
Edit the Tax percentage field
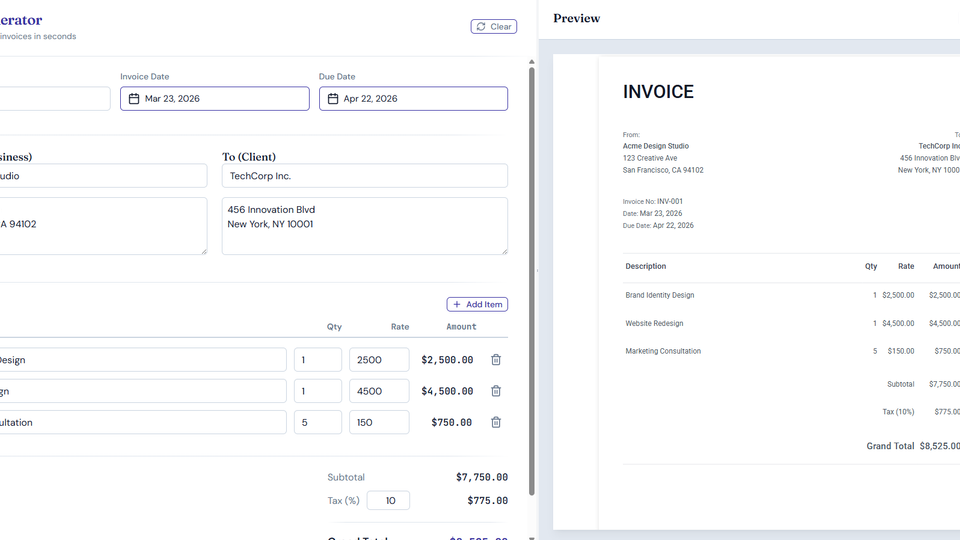(388, 501)
